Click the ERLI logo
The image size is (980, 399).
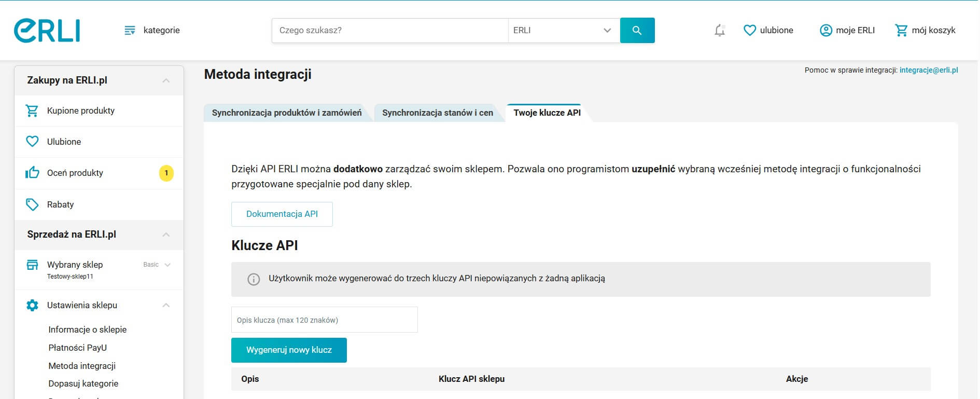click(x=47, y=31)
